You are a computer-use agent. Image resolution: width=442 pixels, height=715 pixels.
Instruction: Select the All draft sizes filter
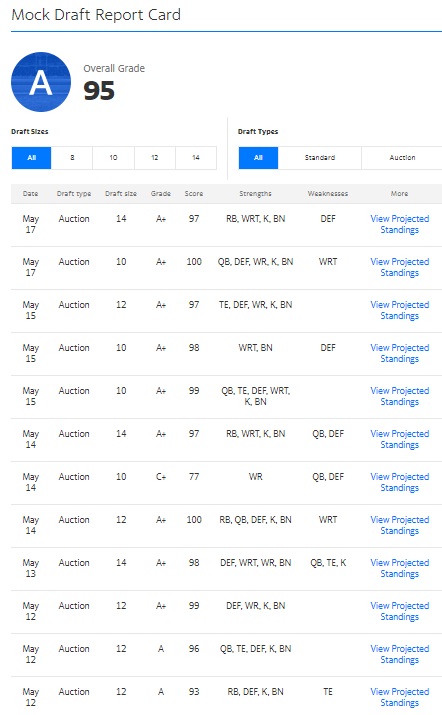click(31, 158)
